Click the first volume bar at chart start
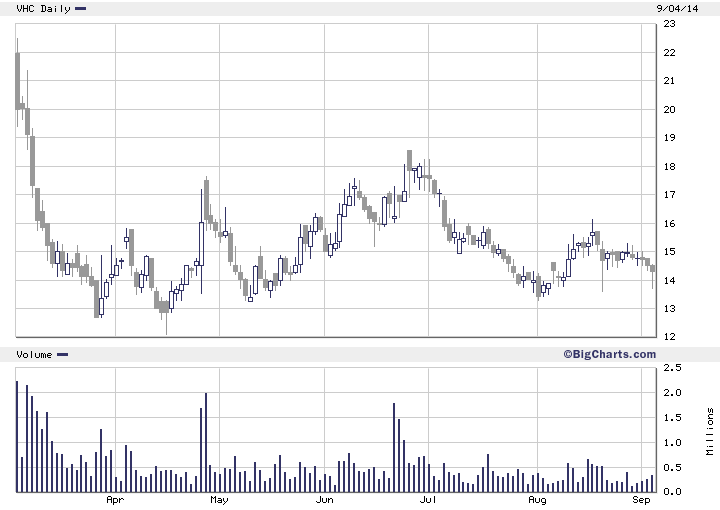The width and height of the screenshot is (720, 510). [17, 437]
